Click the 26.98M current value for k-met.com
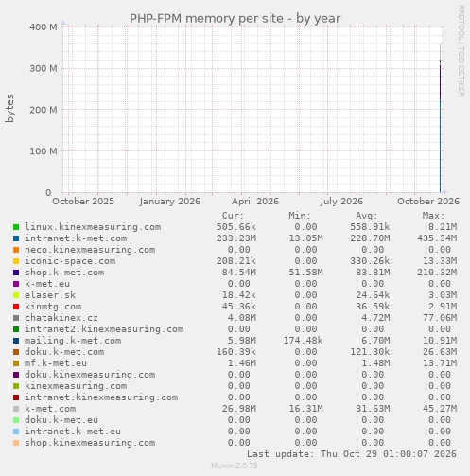This screenshot has height=476, width=470. click(x=239, y=409)
